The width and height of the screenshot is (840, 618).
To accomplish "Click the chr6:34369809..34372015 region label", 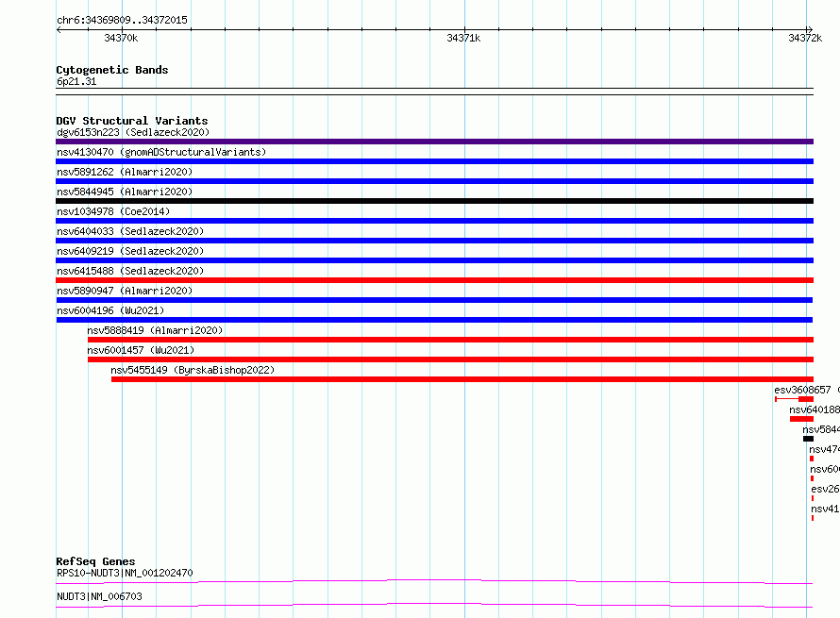I will click(122, 20).
